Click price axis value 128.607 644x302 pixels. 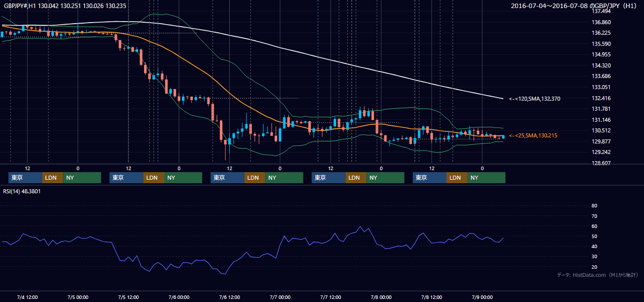[601, 163]
